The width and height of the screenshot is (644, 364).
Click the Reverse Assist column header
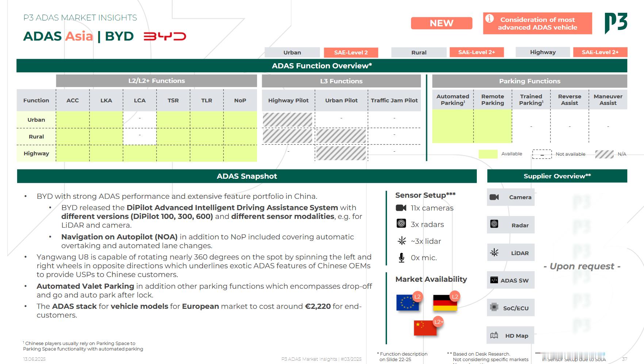(570, 99)
